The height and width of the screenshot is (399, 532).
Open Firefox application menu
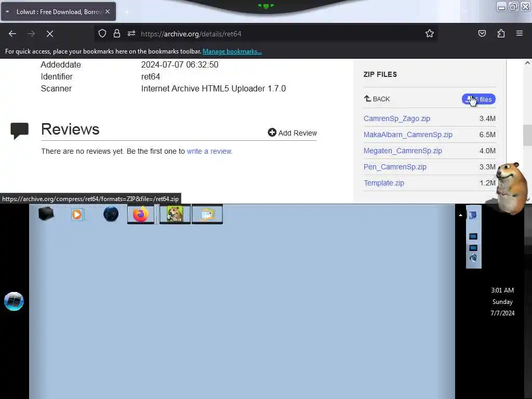tap(520, 34)
